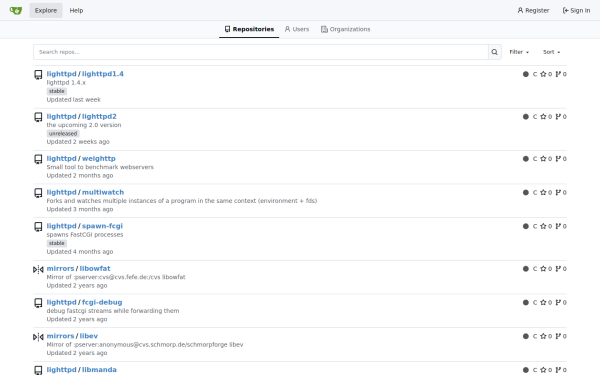This screenshot has width=600, height=375.
Task: Open mirrors owner link in libev row
Action: [60, 336]
